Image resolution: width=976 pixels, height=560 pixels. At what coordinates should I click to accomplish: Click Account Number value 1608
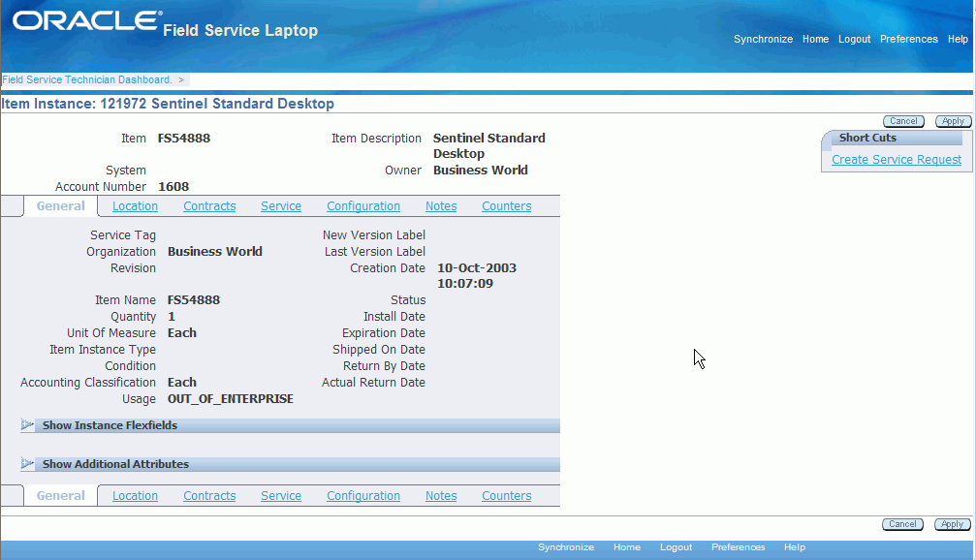pyautogui.click(x=173, y=187)
